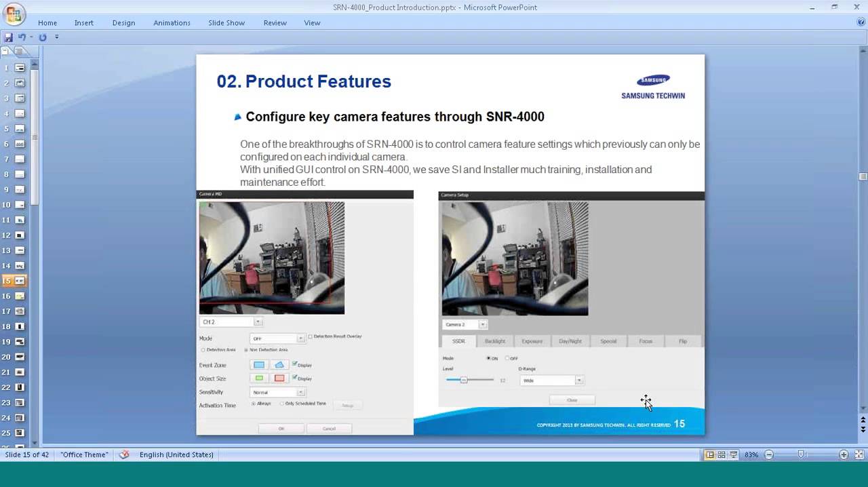Click English (United States) language indicator
Image resolution: width=868 pixels, height=487 pixels.
click(x=176, y=454)
